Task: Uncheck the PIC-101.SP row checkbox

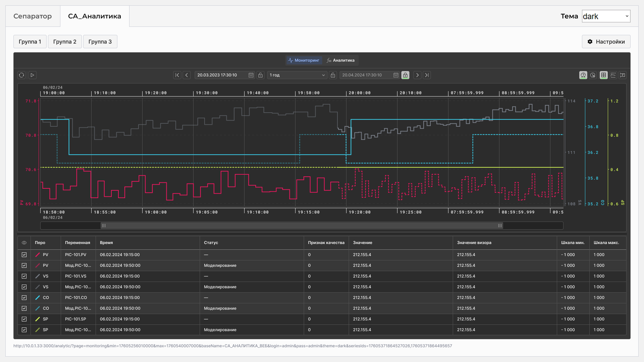Action: pos(24,319)
